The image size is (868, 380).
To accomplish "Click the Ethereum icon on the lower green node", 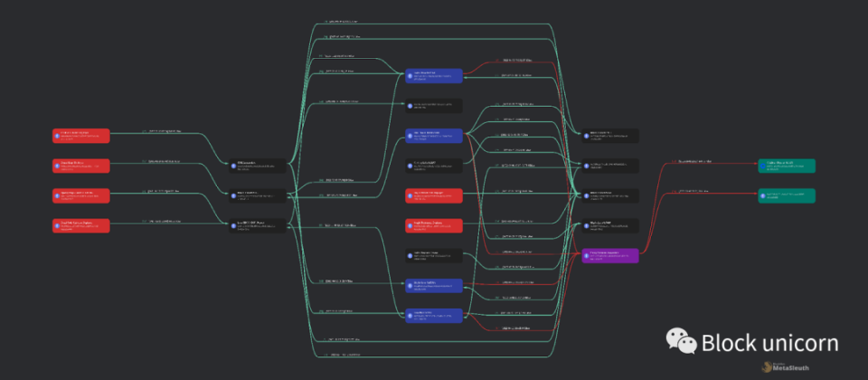I will (x=762, y=195).
